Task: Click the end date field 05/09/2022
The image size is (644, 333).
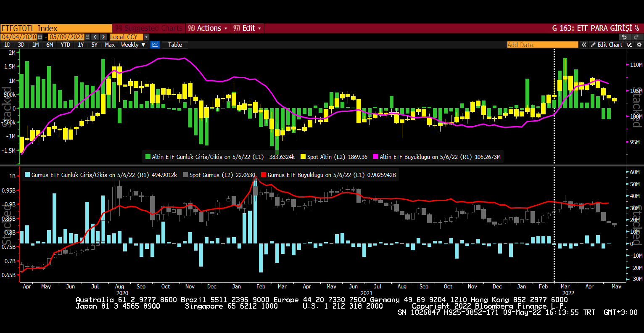Action: point(66,37)
